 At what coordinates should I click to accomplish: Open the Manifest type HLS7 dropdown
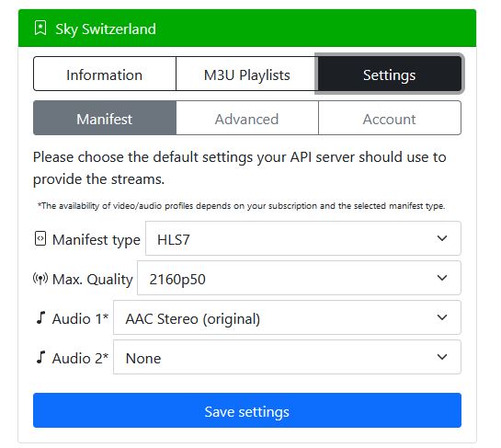coord(303,238)
